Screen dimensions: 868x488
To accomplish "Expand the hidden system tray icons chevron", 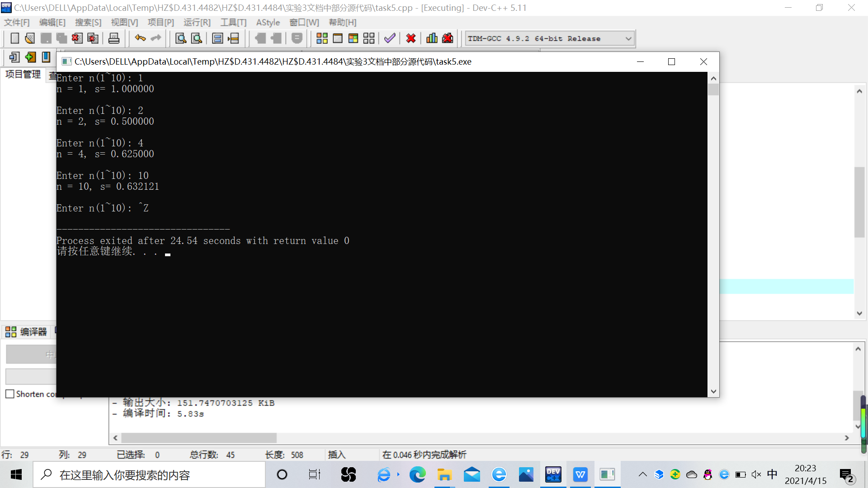I will (x=642, y=474).
